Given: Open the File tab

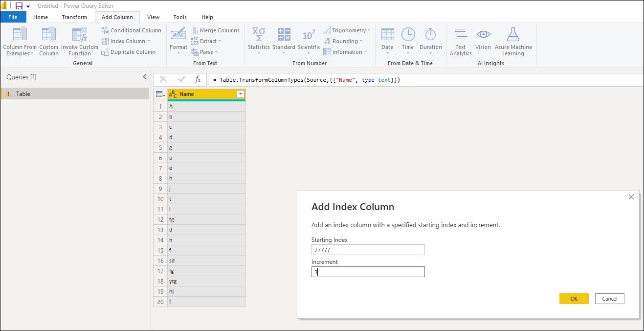Looking at the screenshot, I should coord(13,17).
